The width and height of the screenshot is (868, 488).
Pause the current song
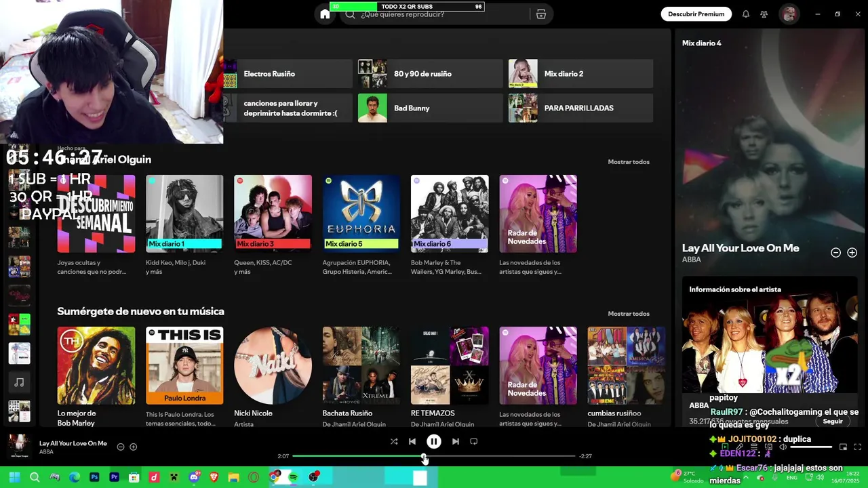click(434, 441)
